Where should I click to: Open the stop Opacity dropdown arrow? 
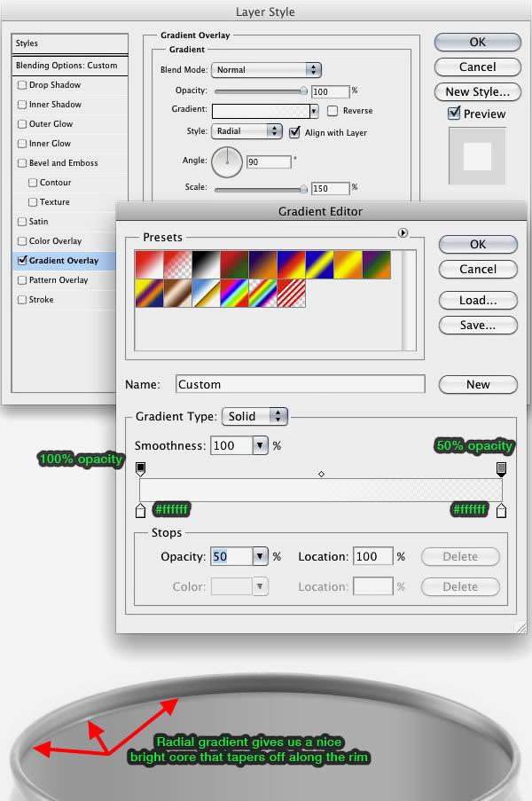260,556
